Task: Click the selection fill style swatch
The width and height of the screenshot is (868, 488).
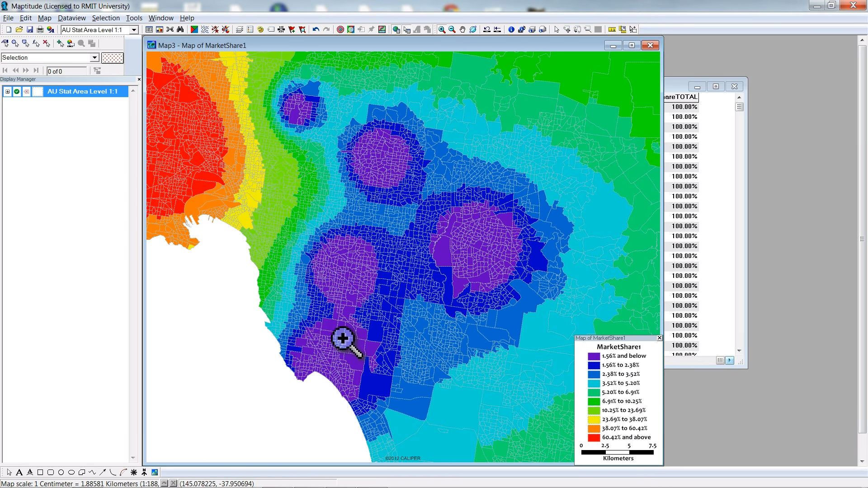Action: pos(112,58)
